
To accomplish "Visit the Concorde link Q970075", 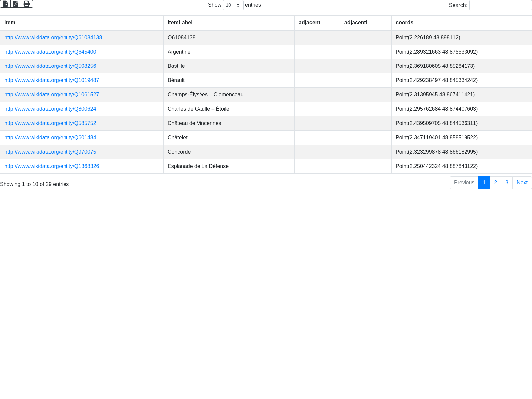I will pyautogui.click(x=50, y=152).
